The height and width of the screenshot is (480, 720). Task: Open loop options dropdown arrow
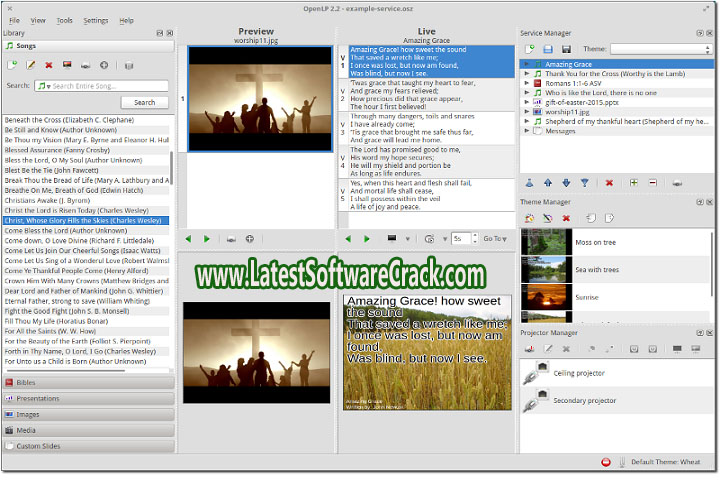pos(444,239)
